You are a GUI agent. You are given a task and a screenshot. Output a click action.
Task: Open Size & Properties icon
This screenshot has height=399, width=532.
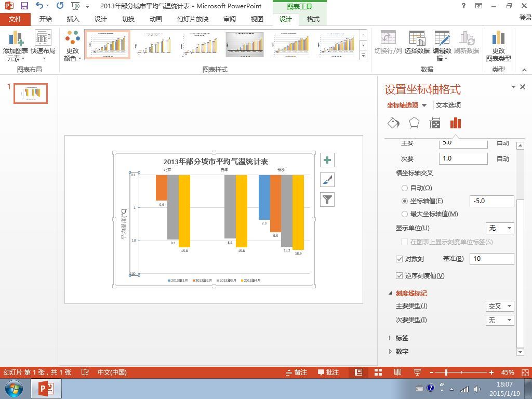click(x=435, y=123)
